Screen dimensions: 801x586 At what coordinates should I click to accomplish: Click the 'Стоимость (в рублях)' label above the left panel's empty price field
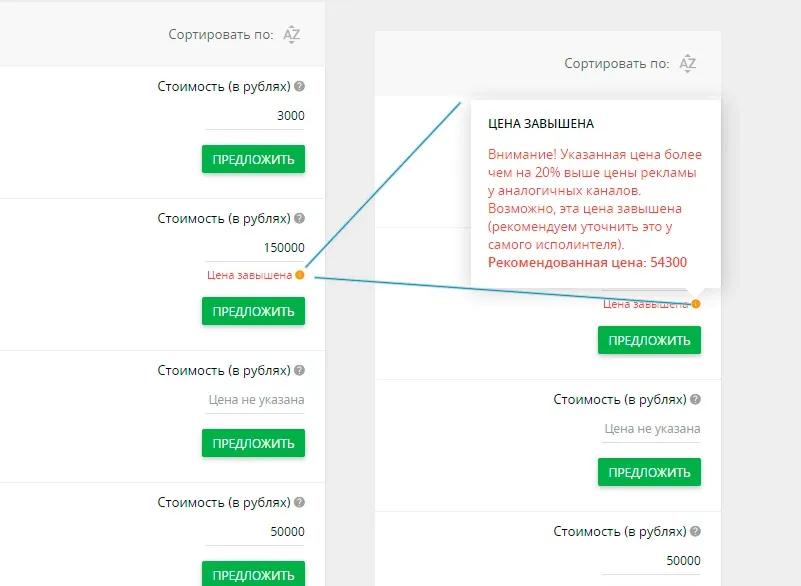click(224, 370)
